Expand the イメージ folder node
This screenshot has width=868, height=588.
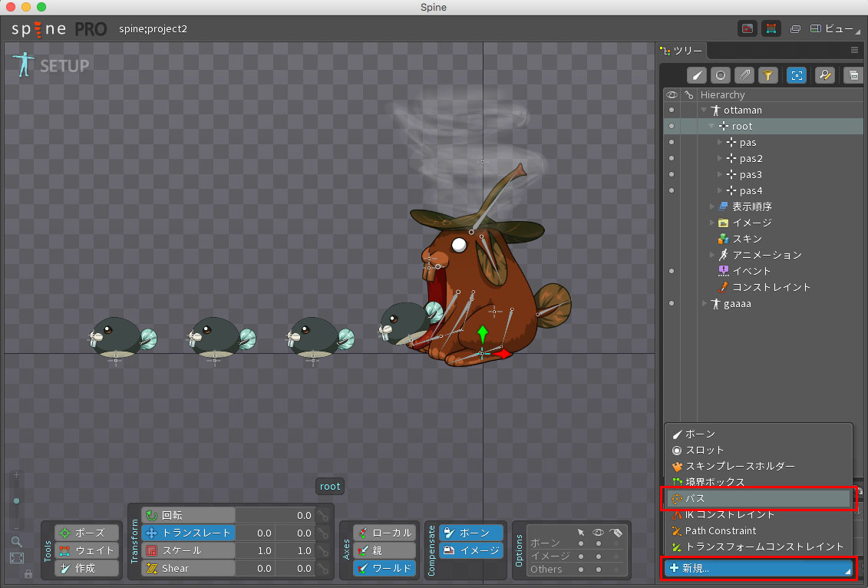point(712,223)
